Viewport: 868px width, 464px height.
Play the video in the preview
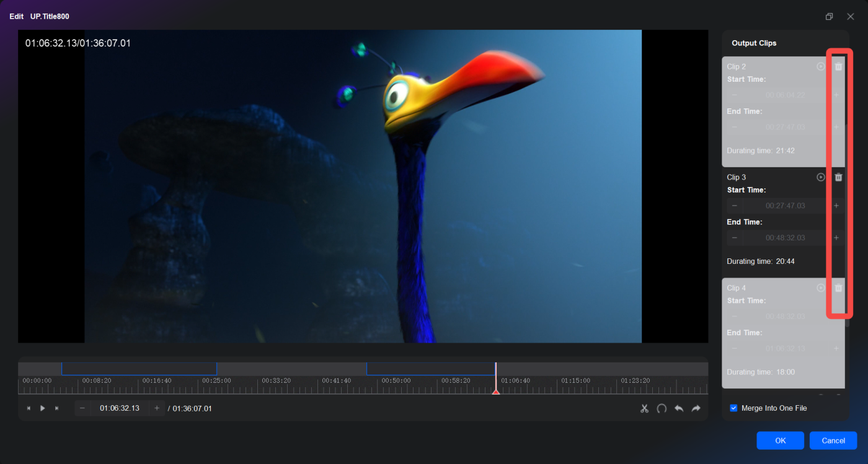click(43, 408)
